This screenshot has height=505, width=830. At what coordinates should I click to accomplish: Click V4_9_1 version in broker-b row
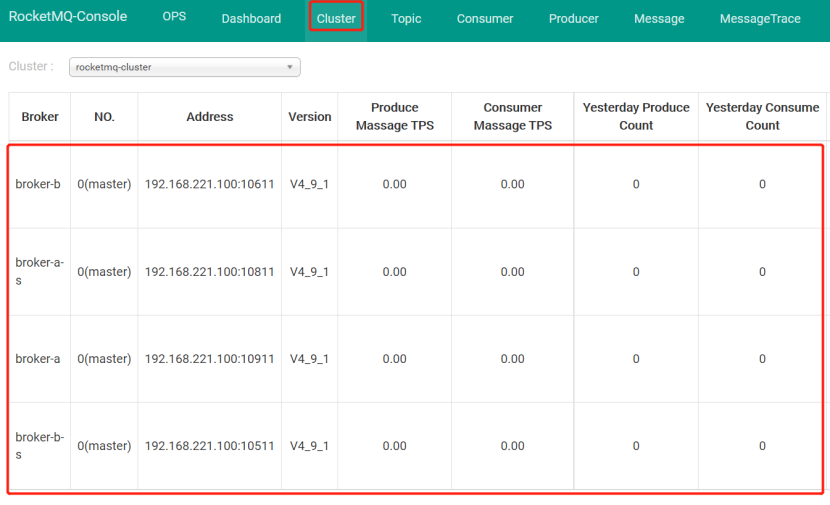coord(309,184)
